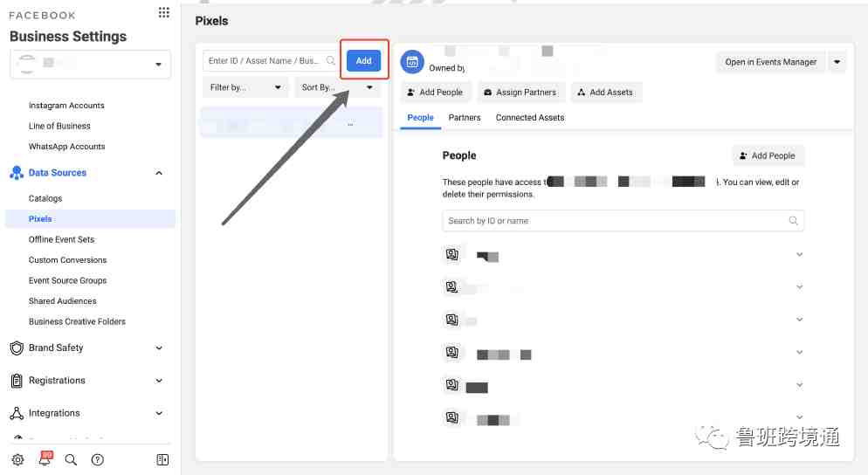Click the Integrations icon
This screenshot has width=868, height=475.
[17, 413]
